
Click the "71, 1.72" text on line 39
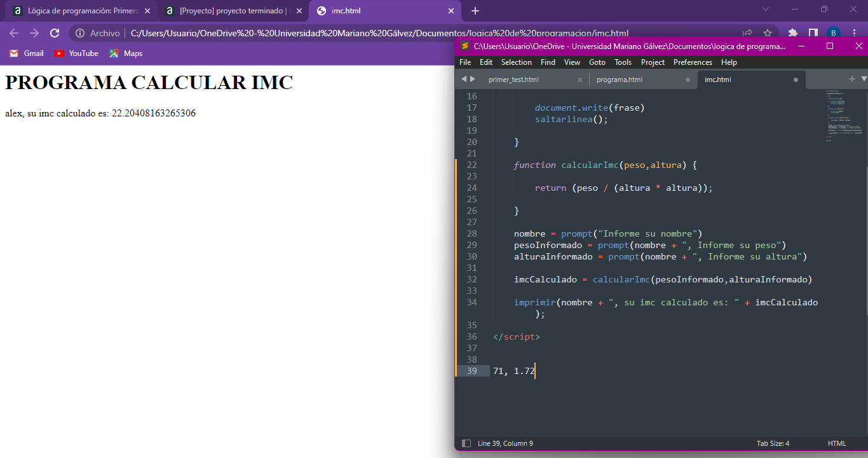[x=514, y=371]
